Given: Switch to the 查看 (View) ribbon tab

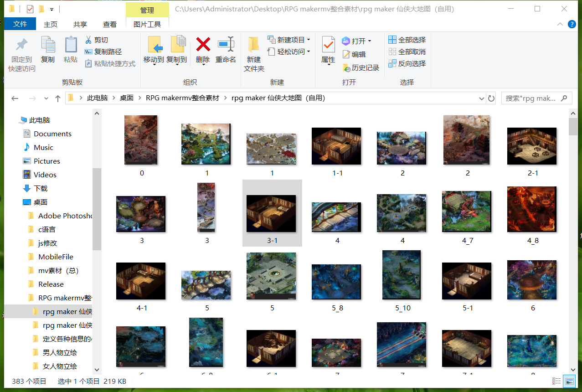Looking at the screenshot, I should (109, 24).
